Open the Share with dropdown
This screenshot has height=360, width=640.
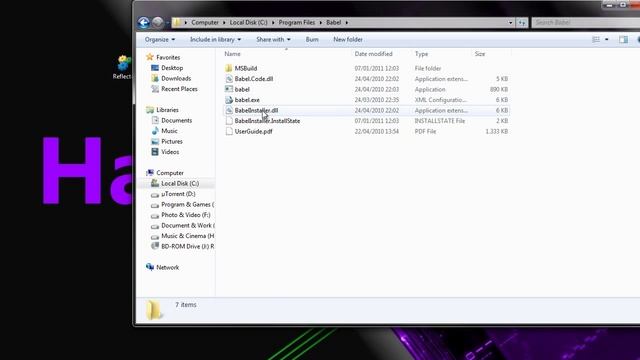[273, 40]
